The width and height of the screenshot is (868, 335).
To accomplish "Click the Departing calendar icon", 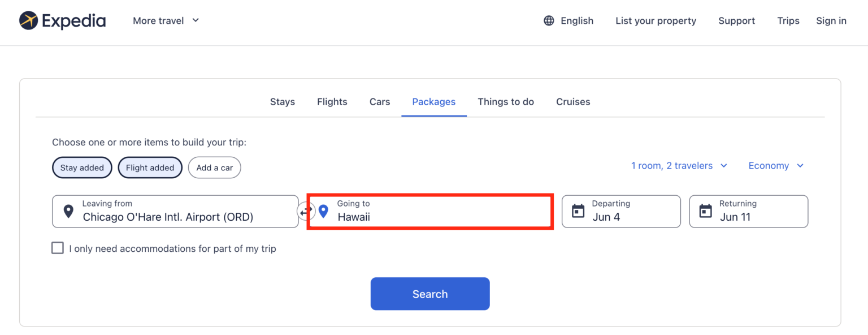I will (578, 212).
